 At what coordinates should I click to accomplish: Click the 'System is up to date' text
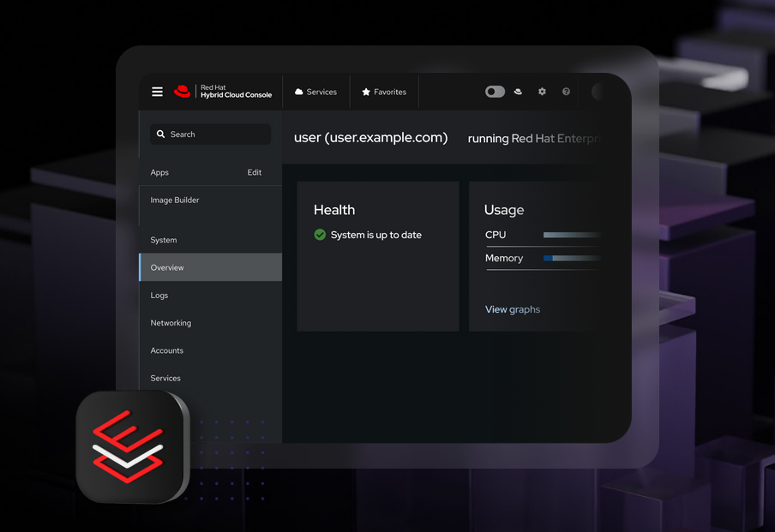[376, 235]
